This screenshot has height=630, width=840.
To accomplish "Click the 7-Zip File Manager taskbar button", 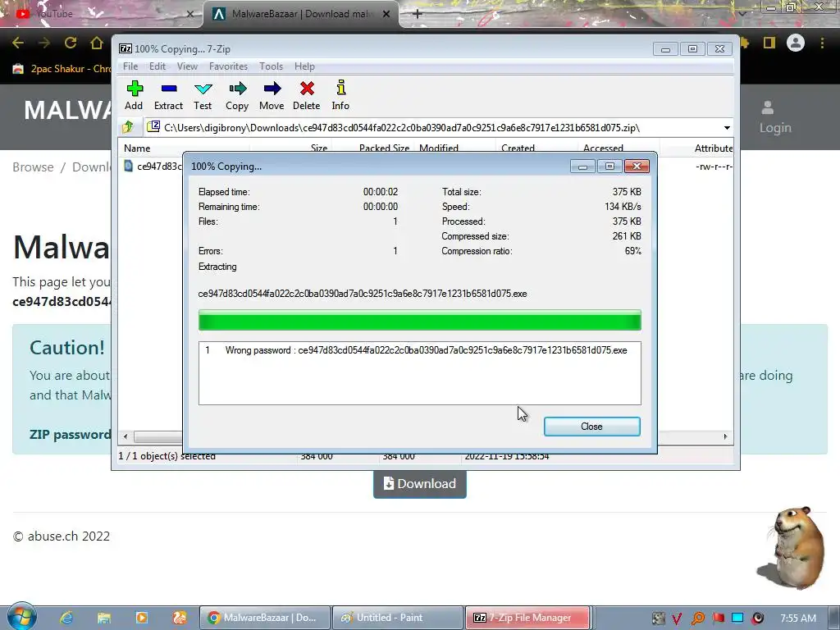I will pyautogui.click(x=527, y=618).
